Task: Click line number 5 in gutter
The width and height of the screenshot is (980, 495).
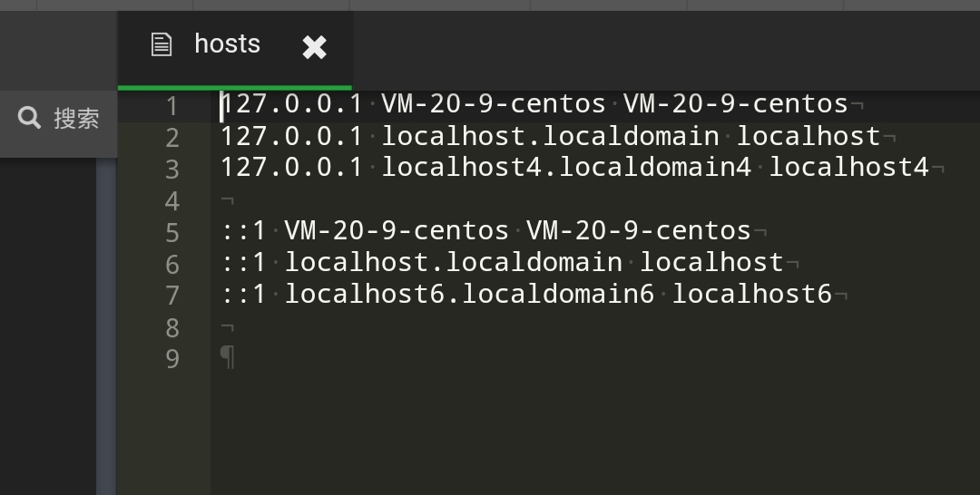Action: (x=171, y=233)
